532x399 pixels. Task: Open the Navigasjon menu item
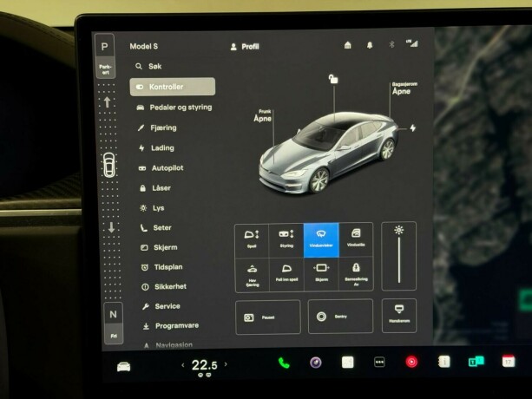tap(168, 345)
